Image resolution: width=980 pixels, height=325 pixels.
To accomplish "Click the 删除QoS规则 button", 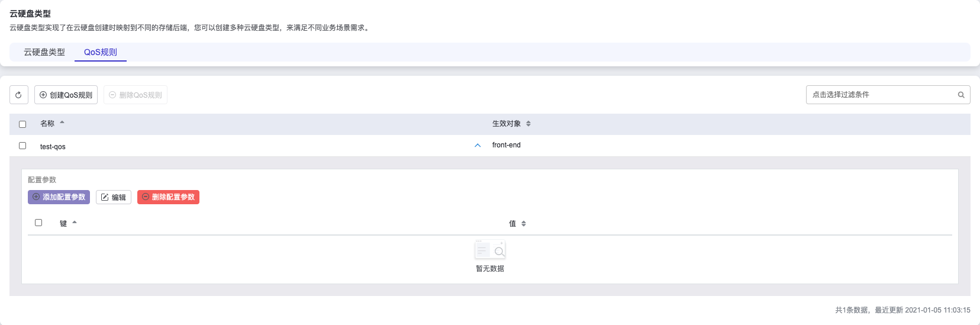I will [136, 95].
